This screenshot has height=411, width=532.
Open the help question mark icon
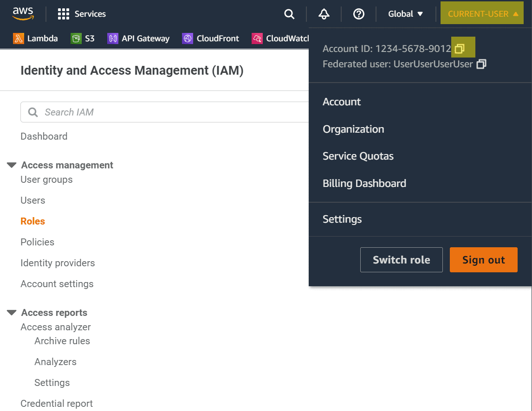pyautogui.click(x=358, y=14)
